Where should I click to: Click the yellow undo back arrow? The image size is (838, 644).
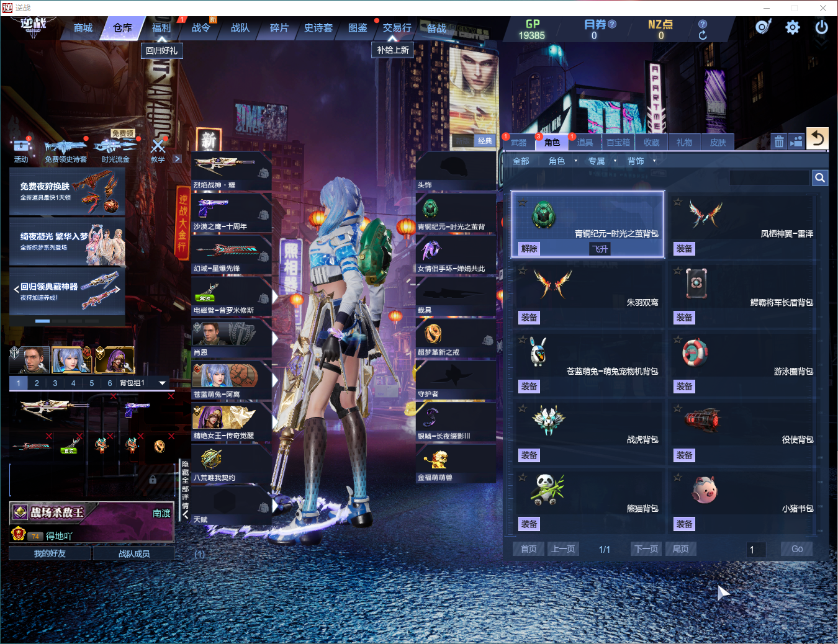click(x=817, y=138)
